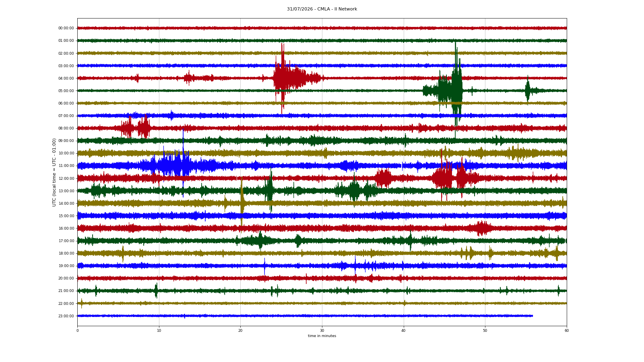The height and width of the screenshot is (362, 644).
Task: Click the x-axis tick label "10"
Action: 159,331
